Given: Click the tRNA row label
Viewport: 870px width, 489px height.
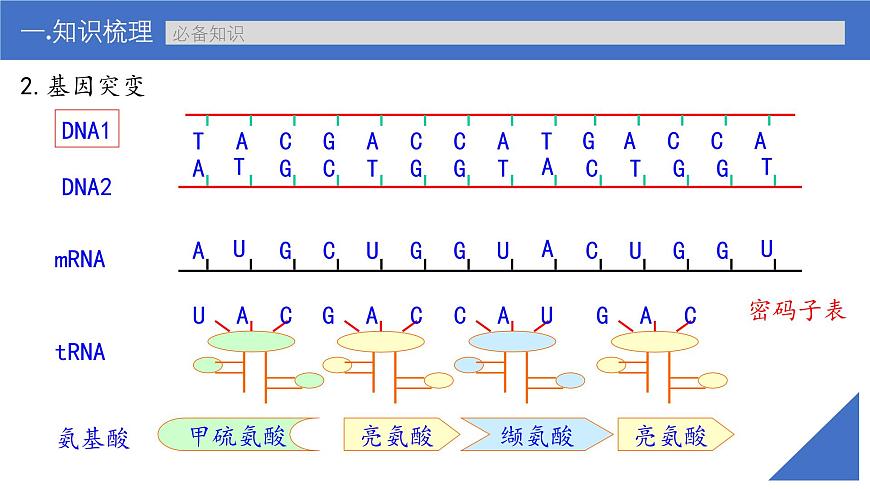Looking at the screenshot, I should coord(80,352).
